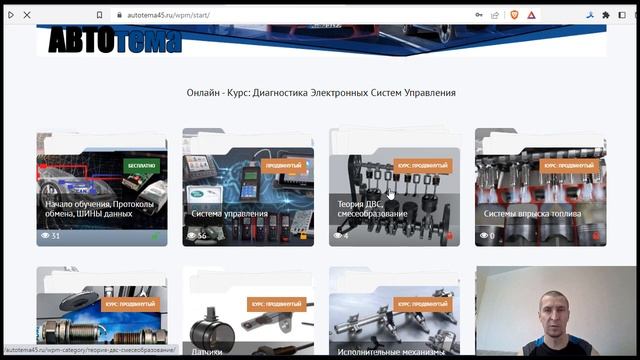This screenshot has height=360, width=640.
Task: Bookmark this page via bookmark icon
Action: point(99,15)
